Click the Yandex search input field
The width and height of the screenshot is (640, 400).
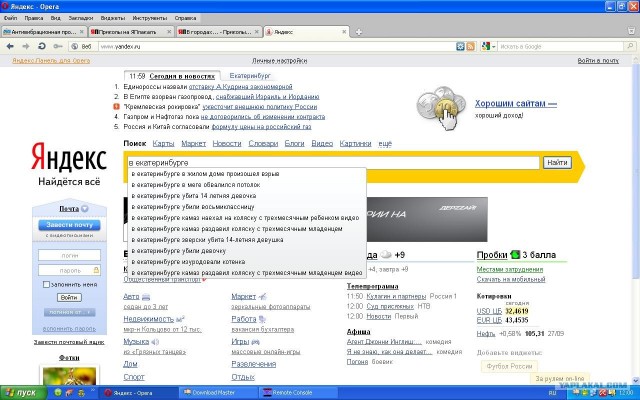tap(333, 162)
